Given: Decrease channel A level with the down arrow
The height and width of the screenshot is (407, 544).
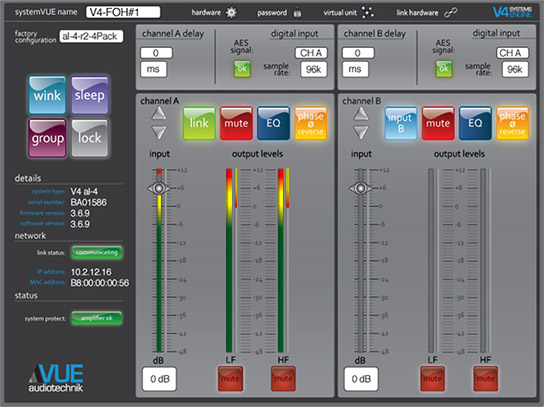Looking at the screenshot, I should (159, 133).
